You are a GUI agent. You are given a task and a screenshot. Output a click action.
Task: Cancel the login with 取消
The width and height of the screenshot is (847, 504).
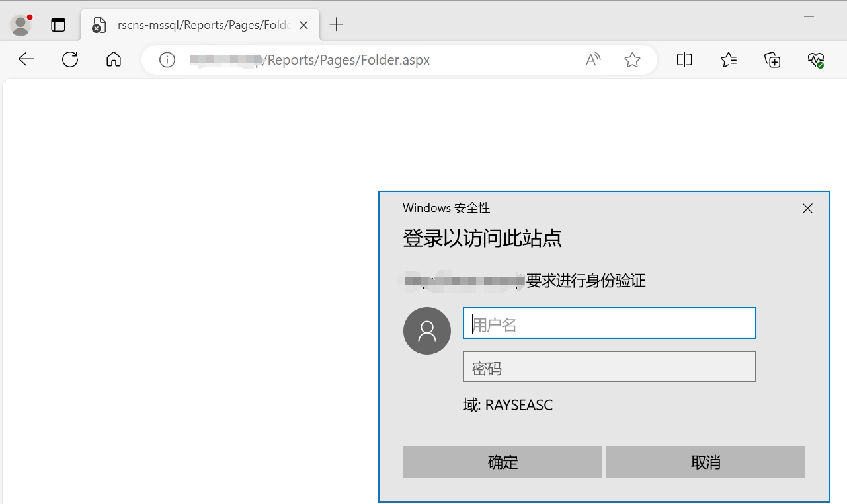pos(705,462)
